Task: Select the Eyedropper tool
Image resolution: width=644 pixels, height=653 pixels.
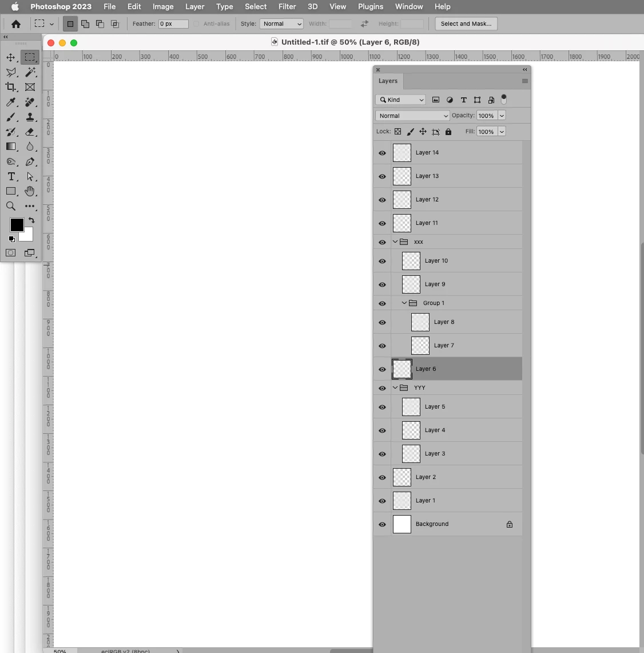Action: pyautogui.click(x=11, y=102)
